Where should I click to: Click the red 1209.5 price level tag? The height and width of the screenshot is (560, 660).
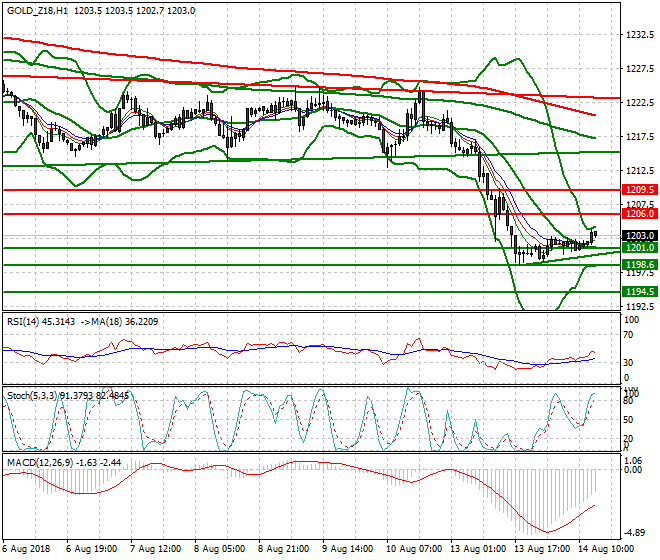click(x=638, y=189)
